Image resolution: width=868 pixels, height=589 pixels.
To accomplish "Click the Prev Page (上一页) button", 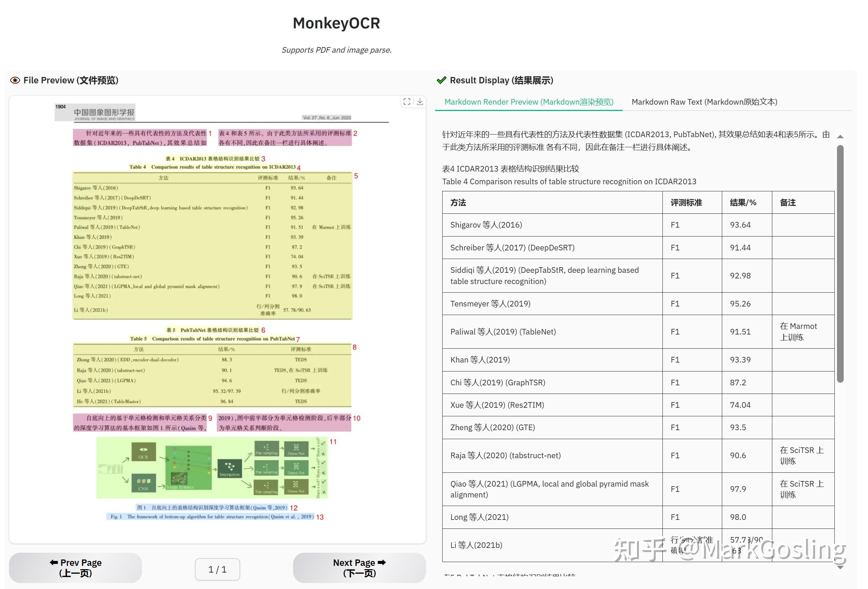I will 75,568.
